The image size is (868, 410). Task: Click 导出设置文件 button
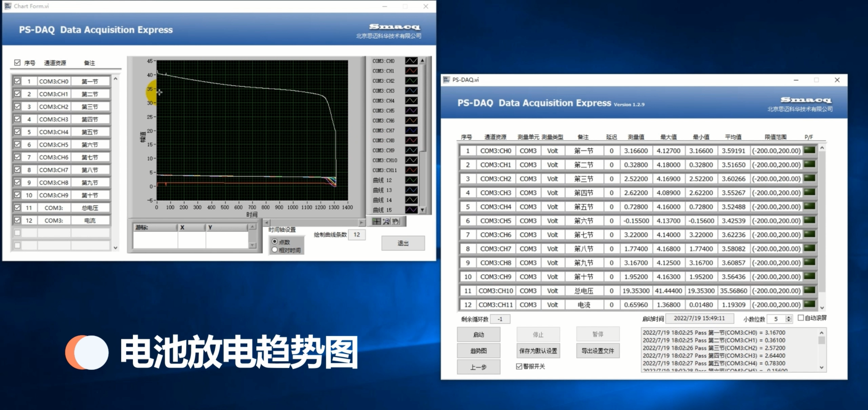(x=598, y=351)
